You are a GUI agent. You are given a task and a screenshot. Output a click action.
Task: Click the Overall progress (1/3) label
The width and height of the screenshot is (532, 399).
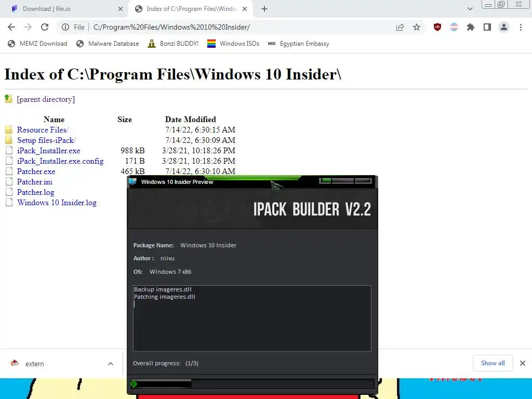tap(166, 363)
